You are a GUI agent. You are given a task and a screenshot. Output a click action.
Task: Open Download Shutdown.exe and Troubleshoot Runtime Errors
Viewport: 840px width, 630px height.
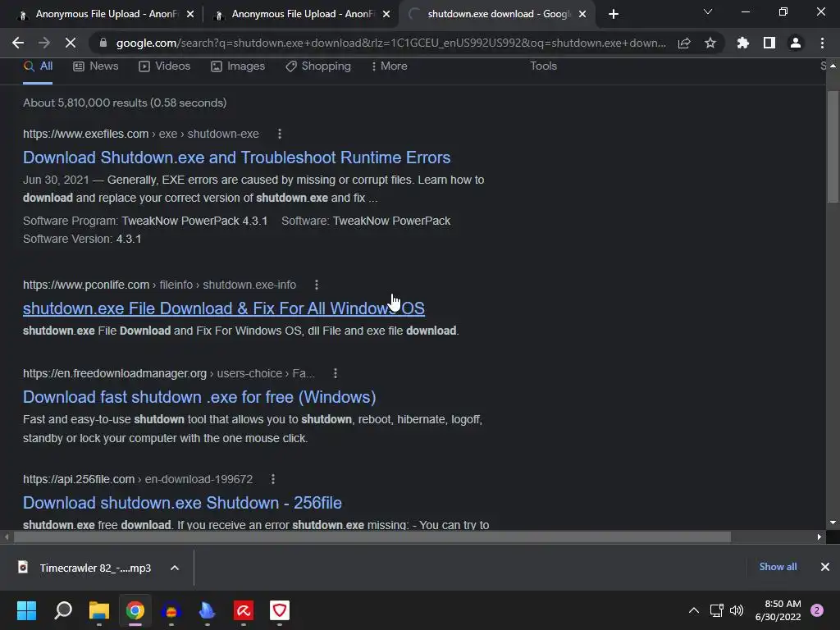pos(236,157)
